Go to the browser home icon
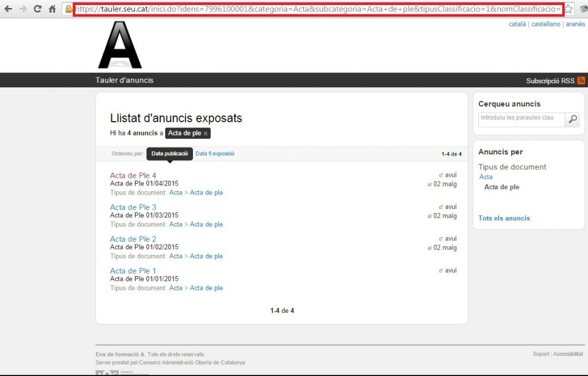588x376 pixels. tap(52, 9)
